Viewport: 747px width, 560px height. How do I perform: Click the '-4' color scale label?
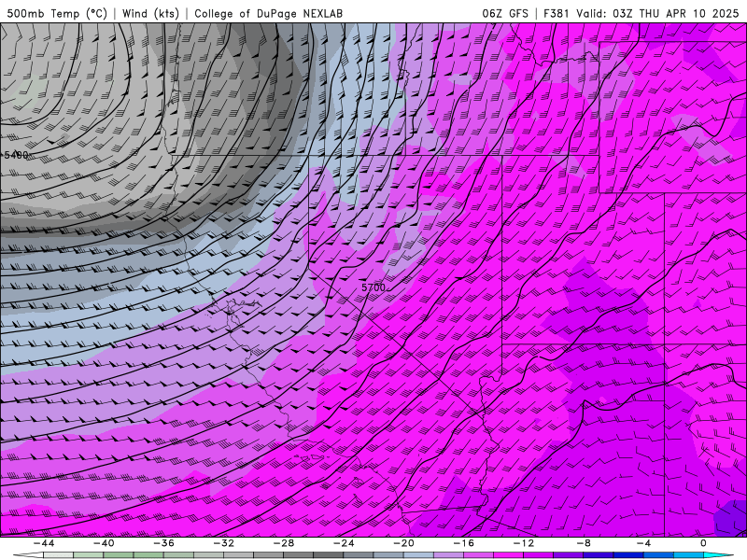coord(643,543)
